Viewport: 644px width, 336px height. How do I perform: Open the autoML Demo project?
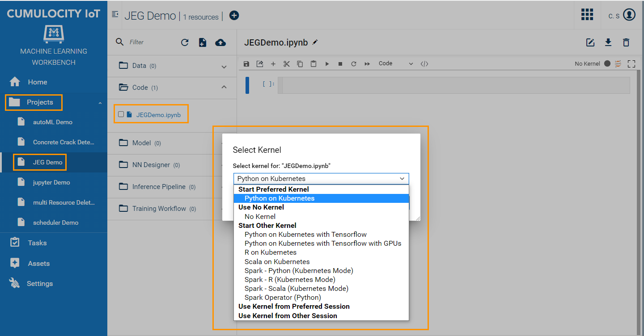[x=54, y=122]
